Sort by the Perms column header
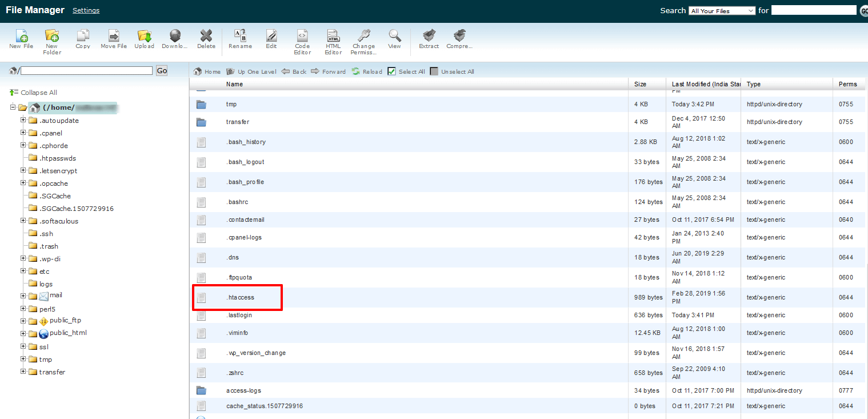 (x=848, y=84)
